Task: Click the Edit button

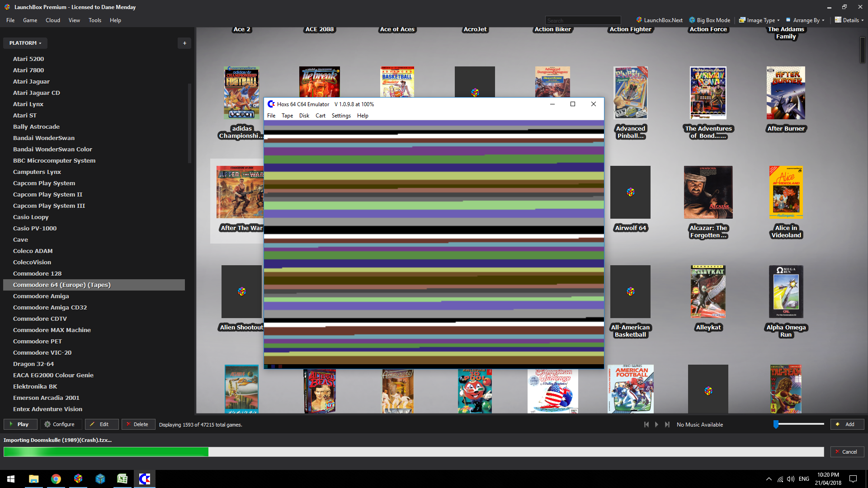Action: click(102, 424)
